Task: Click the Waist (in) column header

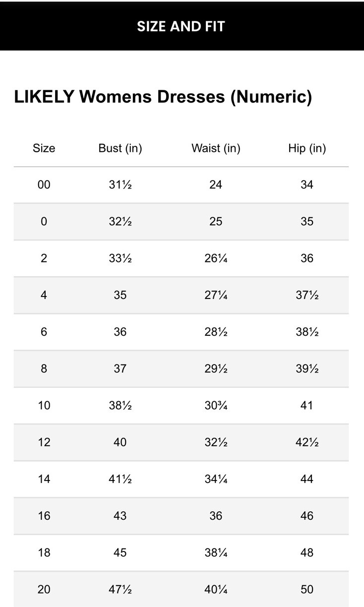Action: click(x=216, y=148)
